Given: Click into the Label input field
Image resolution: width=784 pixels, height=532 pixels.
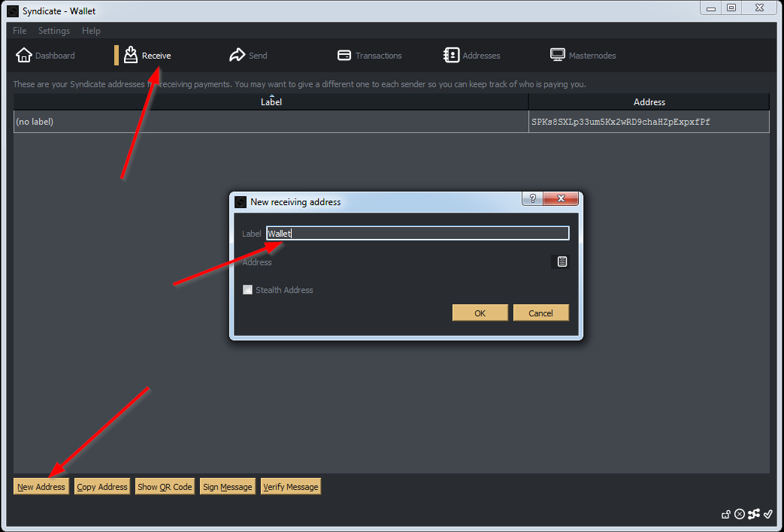Looking at the screenshot, I should pyautogui.click(x=417, y=234).
